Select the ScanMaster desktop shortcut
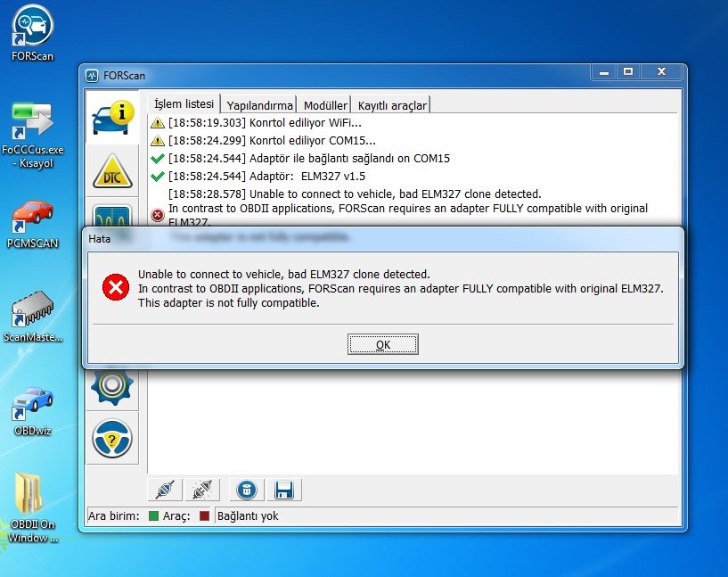The image size is (728, 577). pyautogui.click(x=32, y=317)
